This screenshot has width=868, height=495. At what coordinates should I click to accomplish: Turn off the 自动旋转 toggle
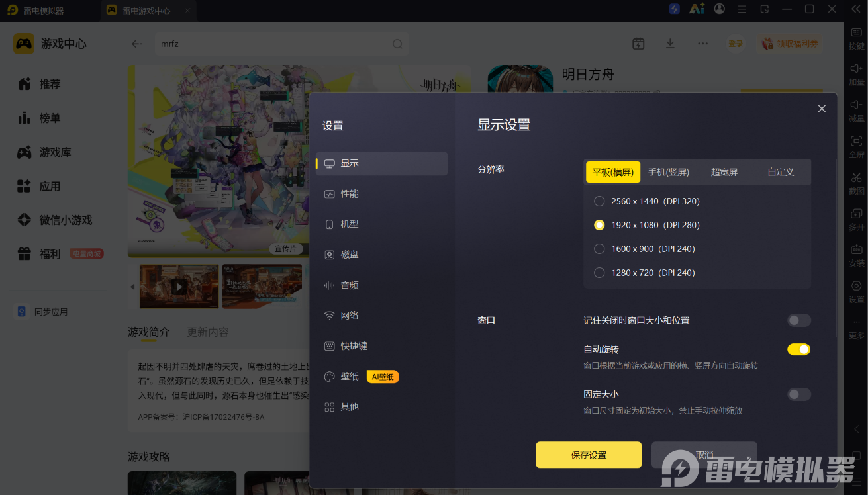pos(799,349)
